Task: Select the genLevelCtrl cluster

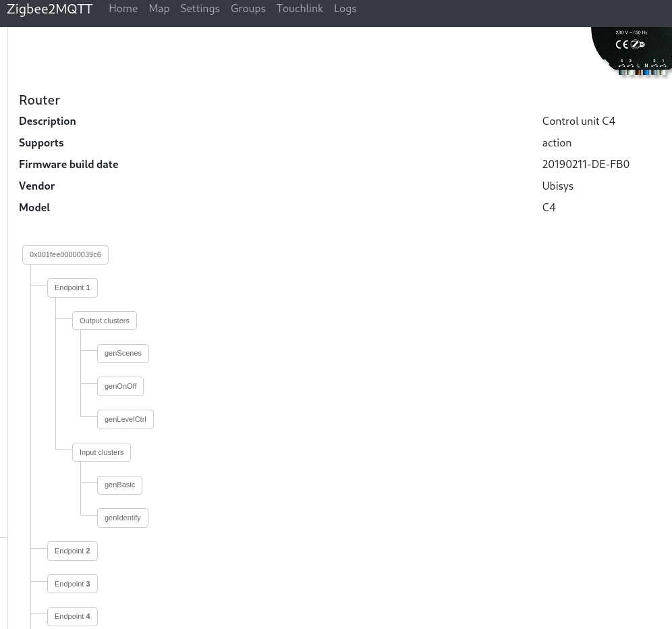Action: 125,419
